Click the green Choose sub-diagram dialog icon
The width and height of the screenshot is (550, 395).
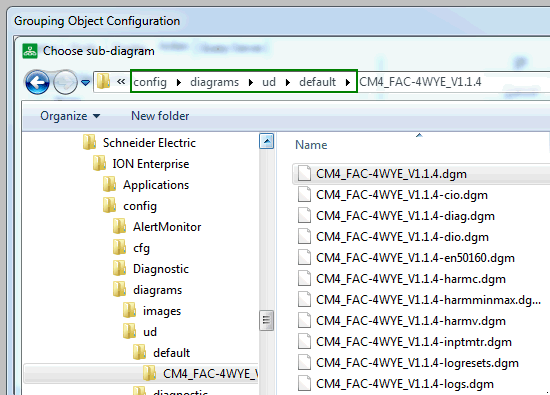[x=30, y=51]
